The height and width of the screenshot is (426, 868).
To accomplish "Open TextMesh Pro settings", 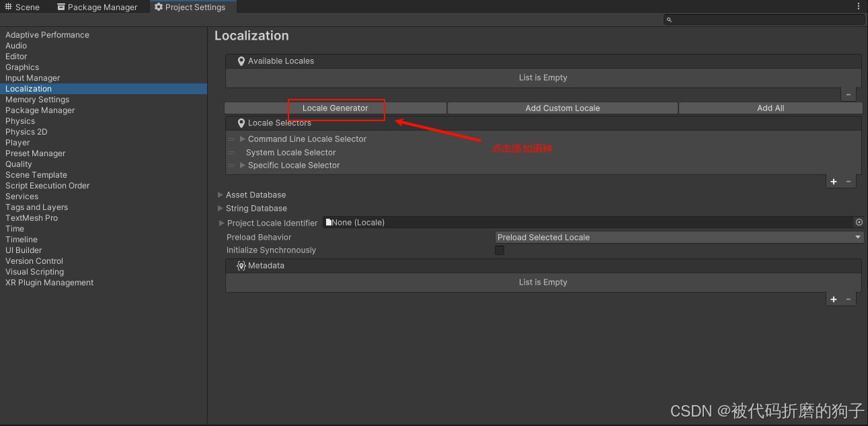I will 32,218.
